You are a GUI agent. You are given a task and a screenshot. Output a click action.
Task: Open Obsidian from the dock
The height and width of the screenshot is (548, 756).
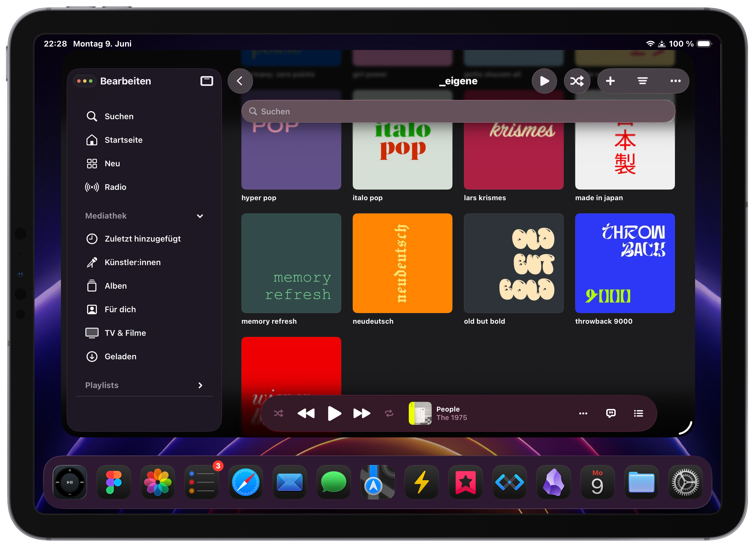tap(554, 482)
